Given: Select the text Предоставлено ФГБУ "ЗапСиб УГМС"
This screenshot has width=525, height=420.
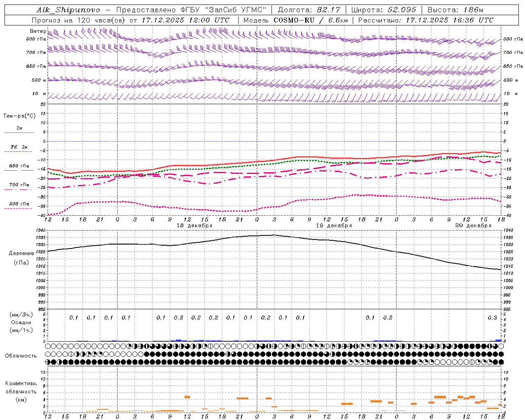Looking at the screenshot, I should pyautogui.click(x=192, y=10).
